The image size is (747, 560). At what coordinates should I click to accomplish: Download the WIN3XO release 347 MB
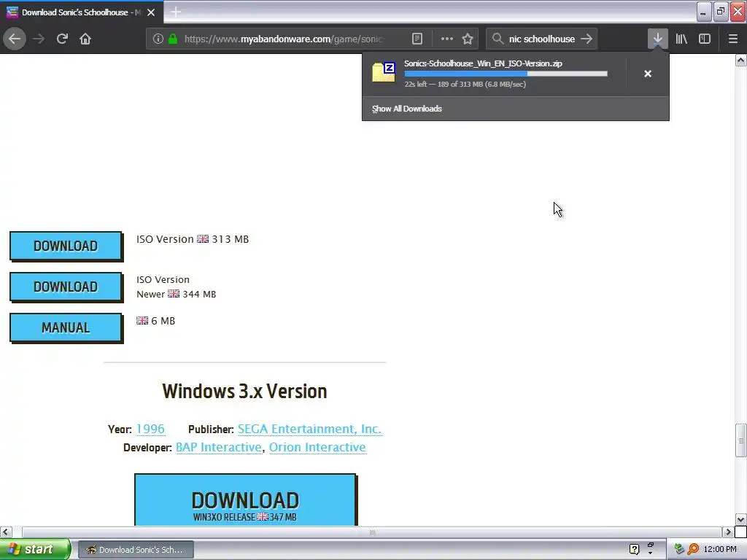pyautogui.click(x=245, y=500)
